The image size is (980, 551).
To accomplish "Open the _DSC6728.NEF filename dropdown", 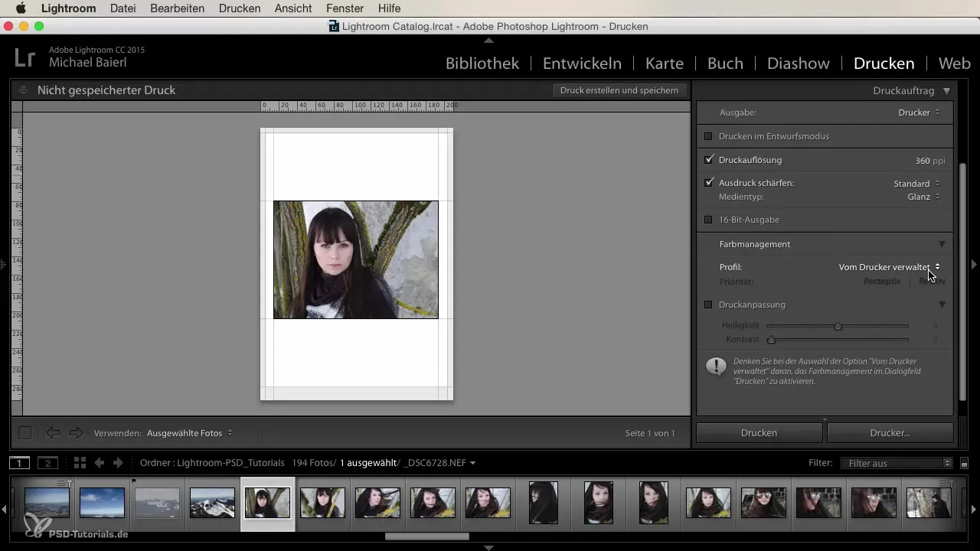I will [x=440, y=463].
